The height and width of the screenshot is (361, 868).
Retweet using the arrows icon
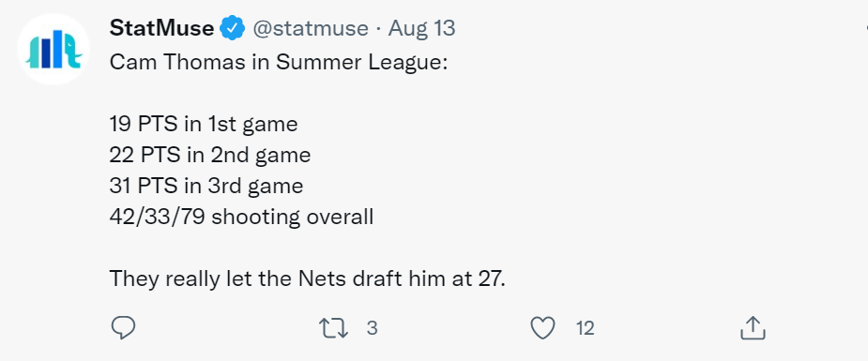[x=334, y=328]
